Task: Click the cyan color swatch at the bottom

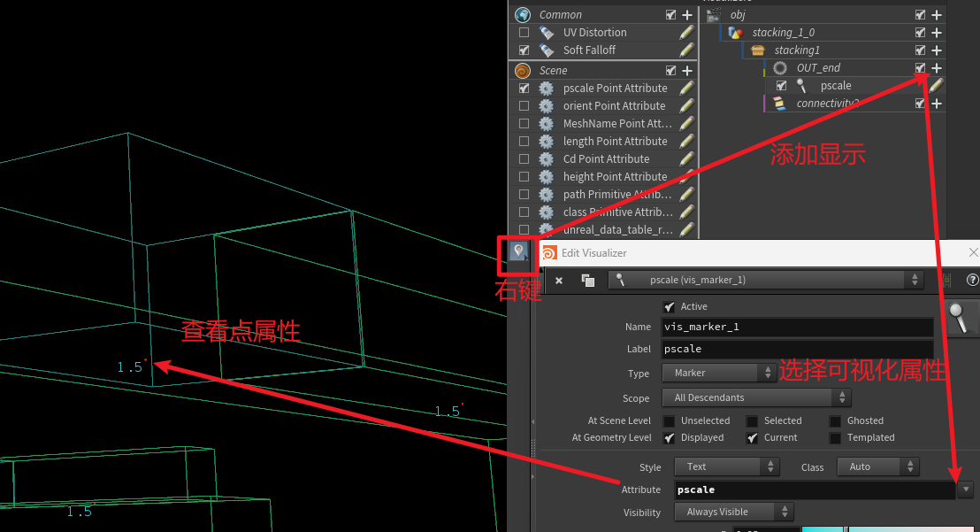Action: [x=823, y=528]
